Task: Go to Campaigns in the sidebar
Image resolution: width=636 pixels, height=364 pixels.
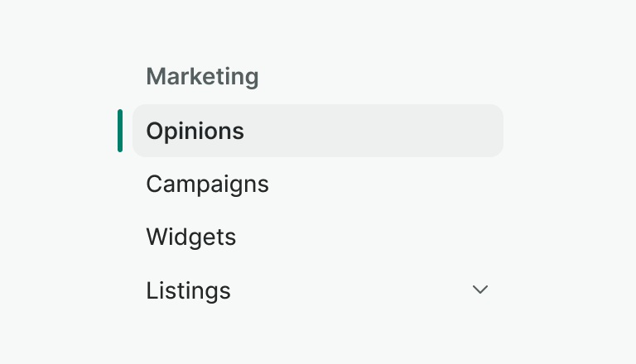Action: point(208,184)
